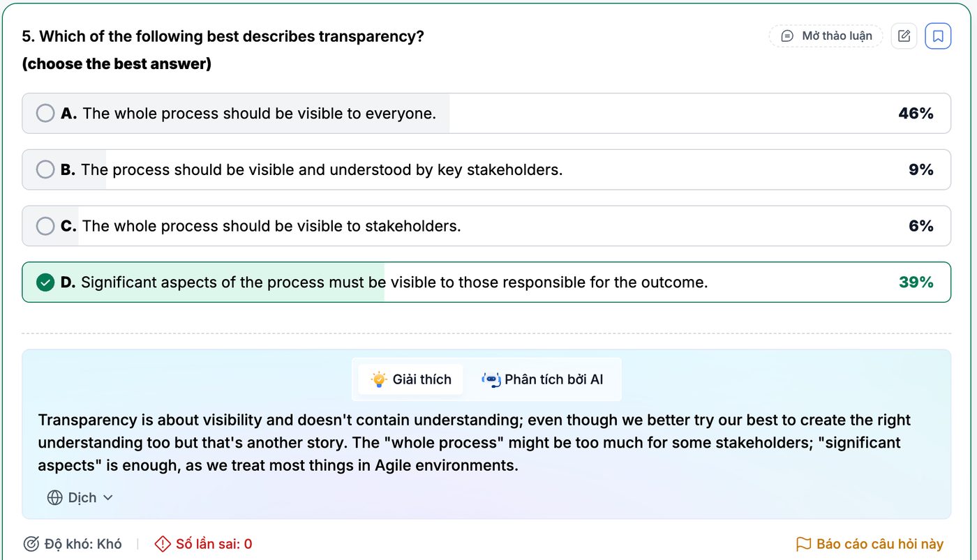Toggle the bookmark icon for question 5
This screenshot has height=560, width=977.
point(938,36)
